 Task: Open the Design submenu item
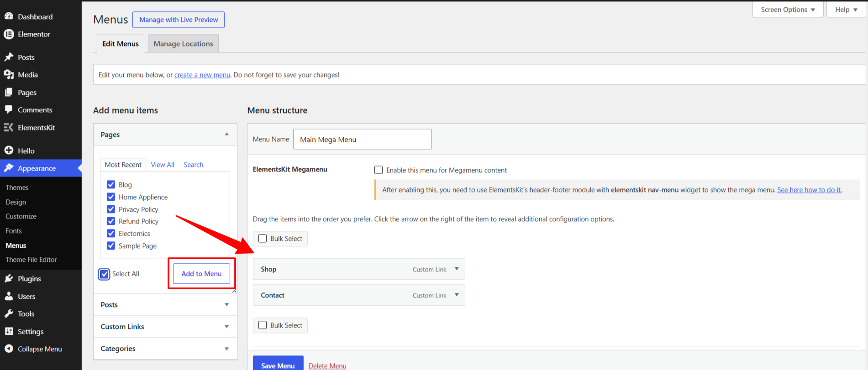[16, 202]
